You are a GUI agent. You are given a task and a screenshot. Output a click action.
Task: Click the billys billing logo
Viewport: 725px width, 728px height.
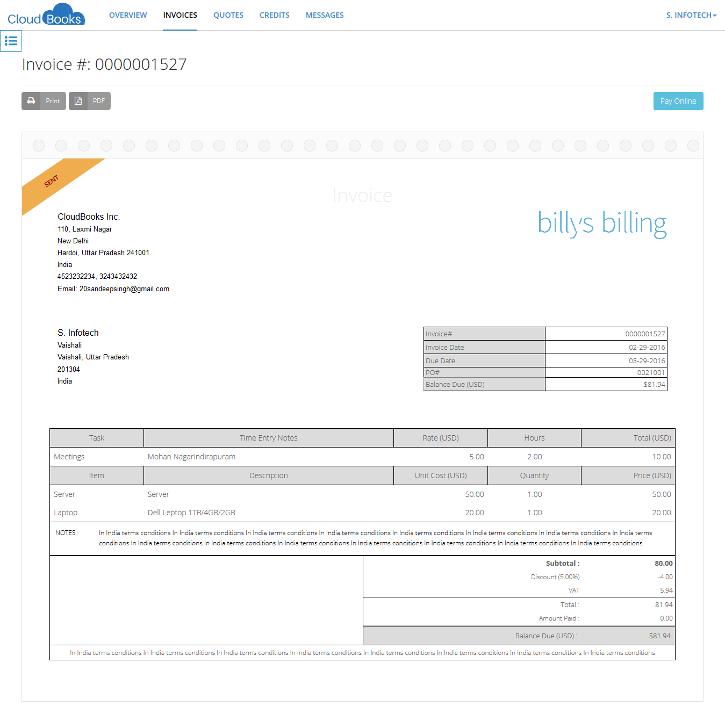[x=602, y=223]
